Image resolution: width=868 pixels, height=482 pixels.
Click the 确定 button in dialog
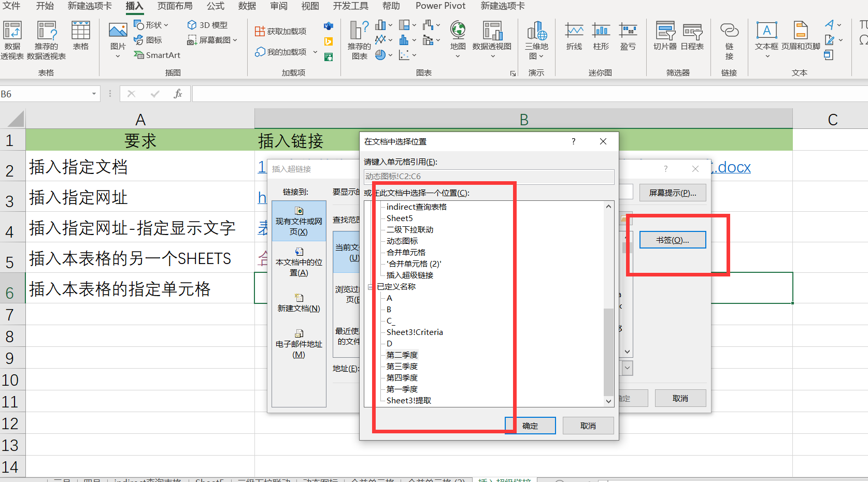tap(530, 426)
